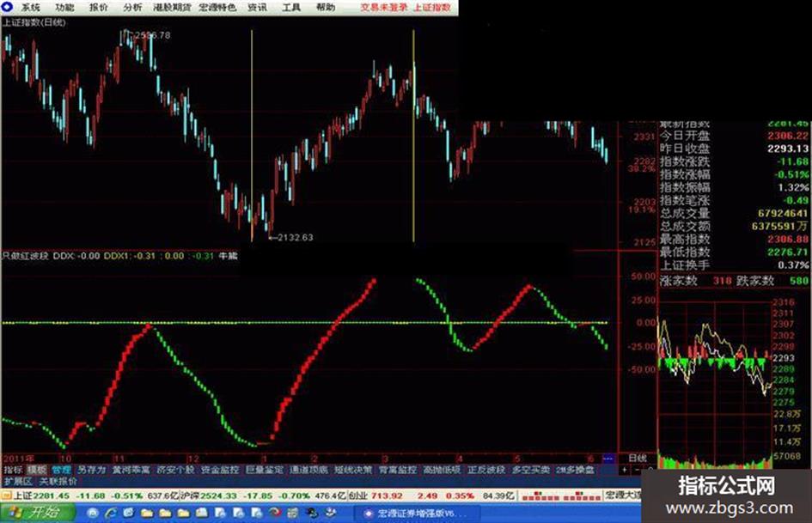This screenshot has width=812, height=523.
Task: Click the small icon left of 上证 status
Action: pyautogui.click(x=6, y=496)
